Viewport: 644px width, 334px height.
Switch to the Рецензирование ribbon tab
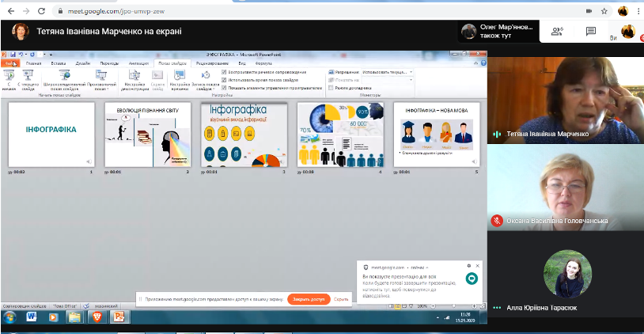(212, 63)
